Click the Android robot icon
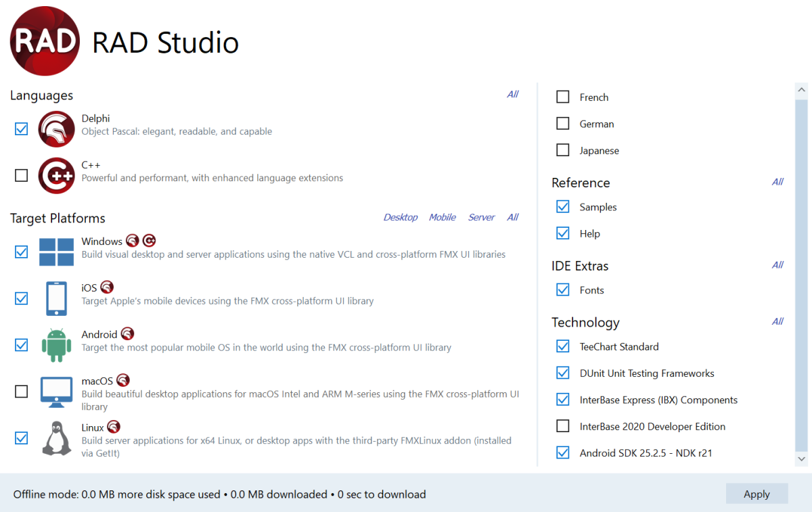Viewport: 812px width, 512px height. [56, 345]
